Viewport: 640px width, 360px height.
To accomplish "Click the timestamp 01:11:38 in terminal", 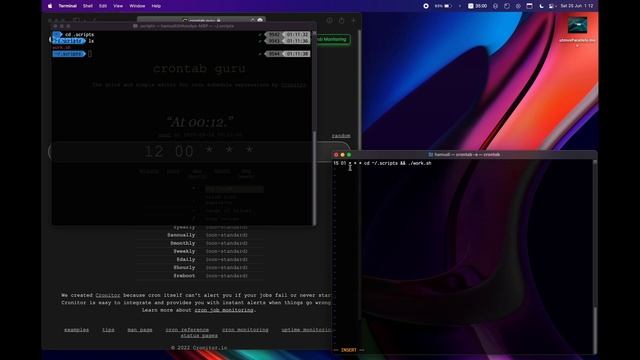I will click(x=297, y=54).
